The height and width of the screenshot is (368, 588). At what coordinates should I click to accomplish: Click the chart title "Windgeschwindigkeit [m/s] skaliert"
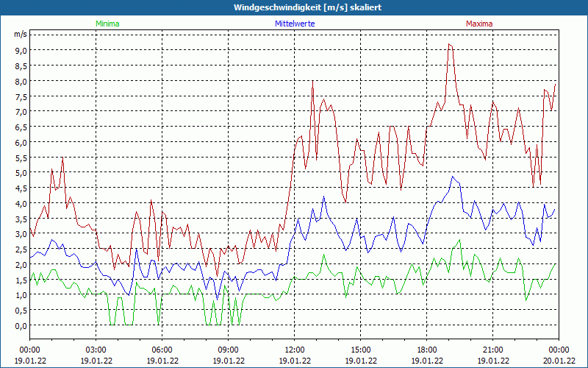click(307, 7)
